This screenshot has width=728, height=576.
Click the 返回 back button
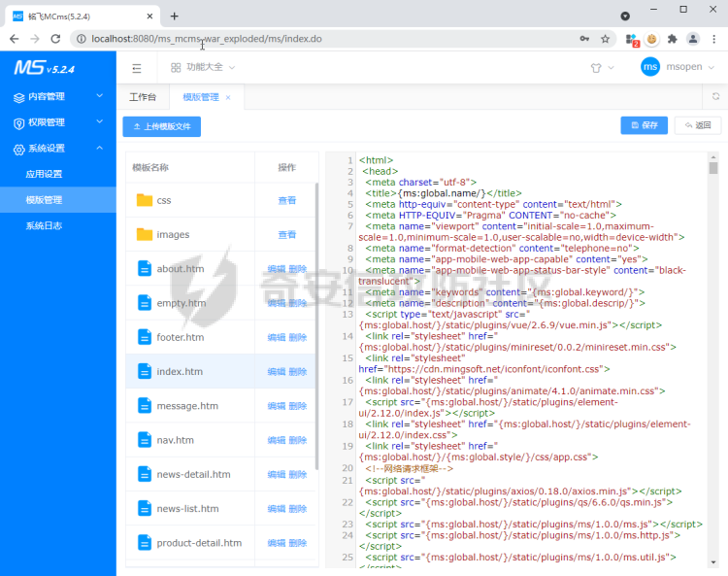[x=698, y=125]
